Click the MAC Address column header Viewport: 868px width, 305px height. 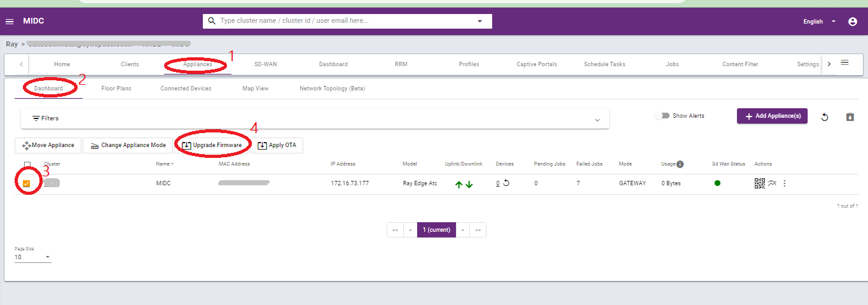point(234,164)
